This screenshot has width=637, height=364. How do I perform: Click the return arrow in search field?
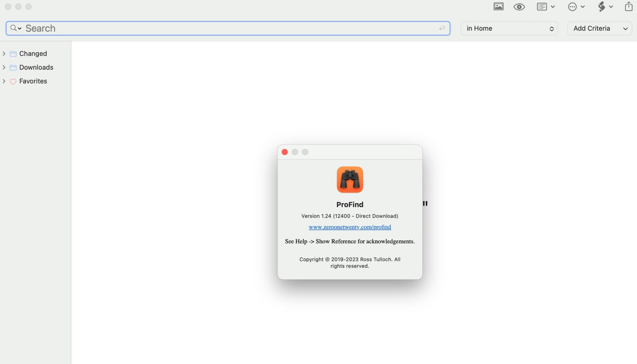[x=442, y=28]
